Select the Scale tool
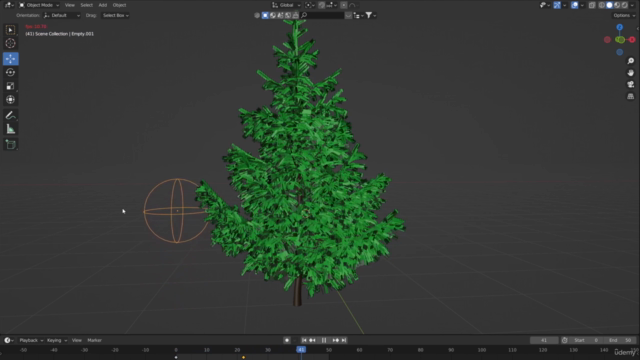This screenshot has width=640, height=360. (11, 86)
